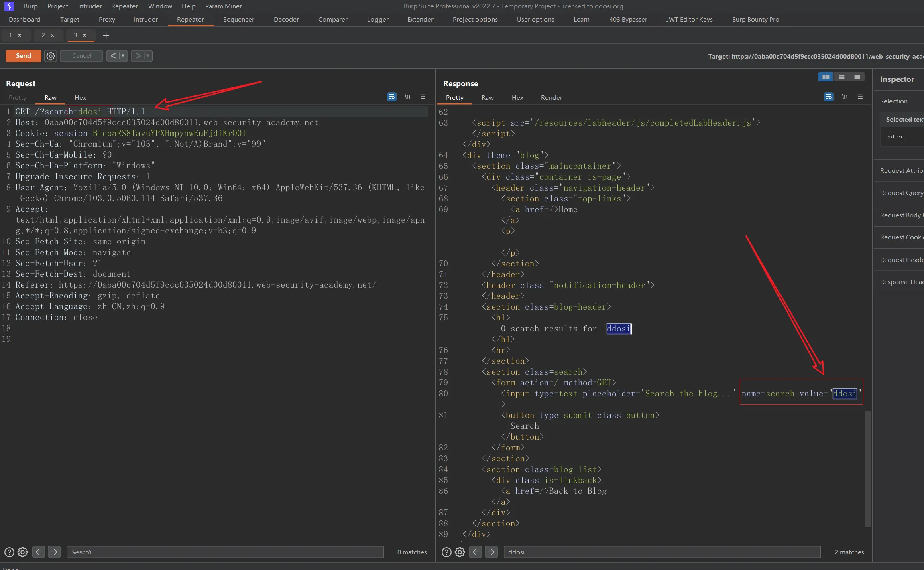
Task: Click the orange Send button
Action: coord(23,56)
